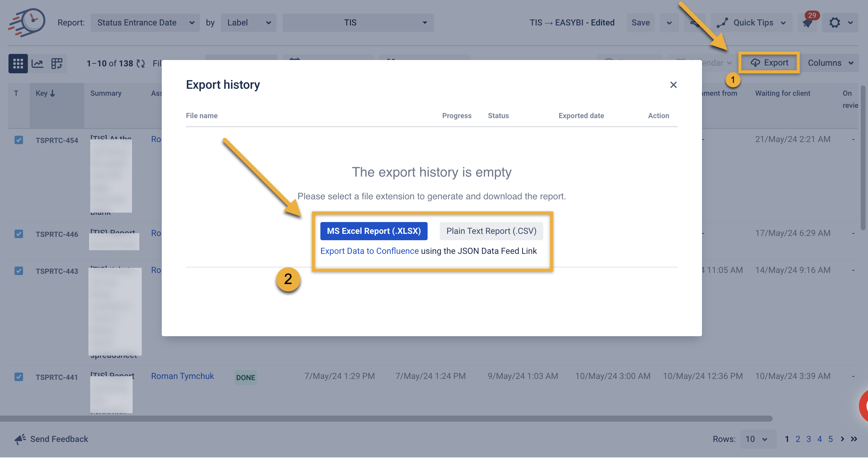Go to page 5
This screenshot has width=868, height=458.
tap(831, 439)
